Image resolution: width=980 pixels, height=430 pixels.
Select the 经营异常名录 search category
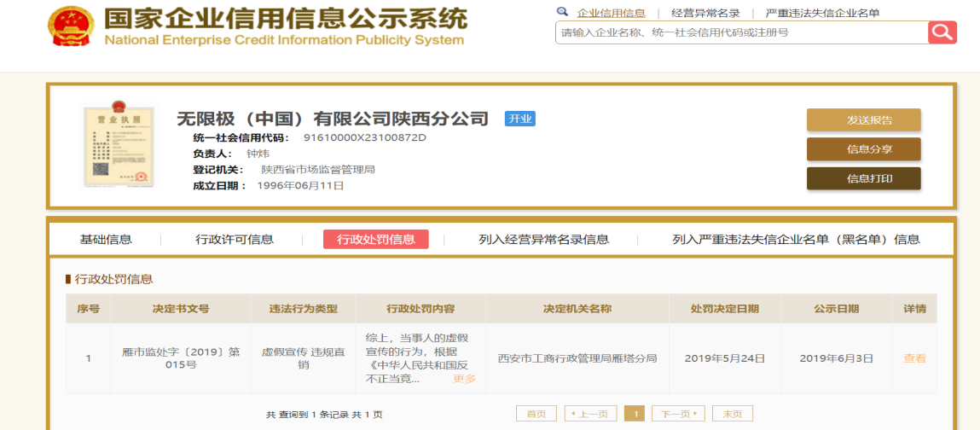point(705,13)
